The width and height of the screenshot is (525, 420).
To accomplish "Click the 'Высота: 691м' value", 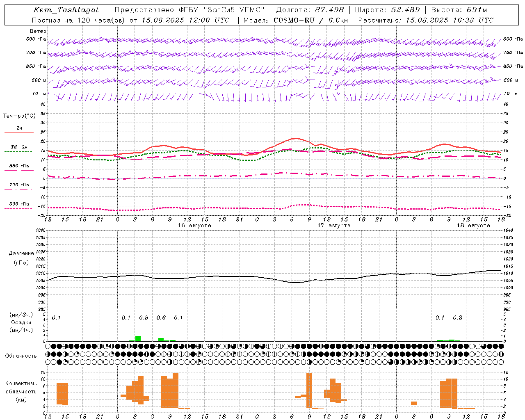I will coord(459,10).
